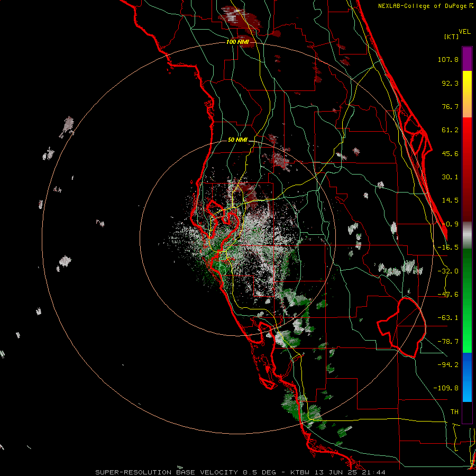The image size is (476, 476).
Task: Select the -109.8 scale label
Action: 446,388
